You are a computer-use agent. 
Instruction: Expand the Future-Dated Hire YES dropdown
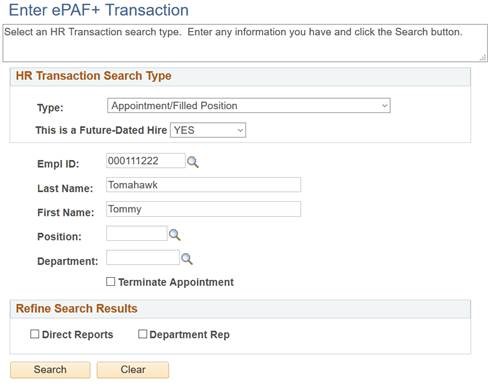[x=208, y=130]
